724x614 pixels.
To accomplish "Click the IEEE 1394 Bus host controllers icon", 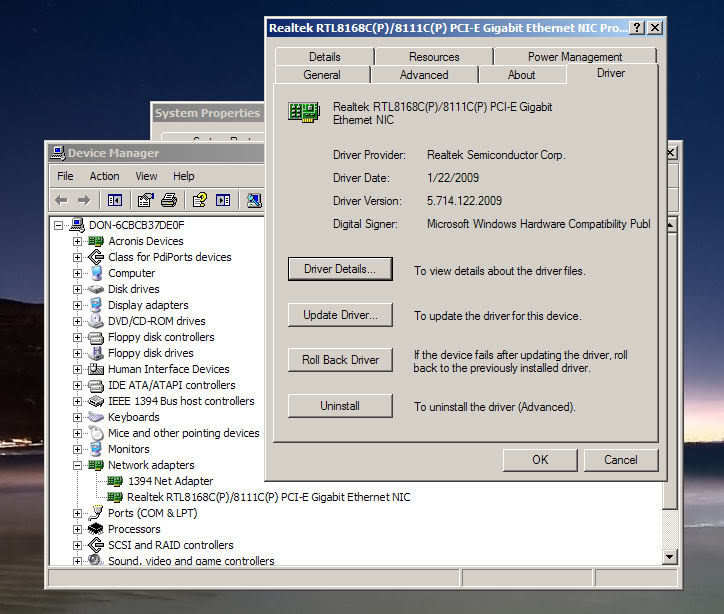I will click(96, 401).
